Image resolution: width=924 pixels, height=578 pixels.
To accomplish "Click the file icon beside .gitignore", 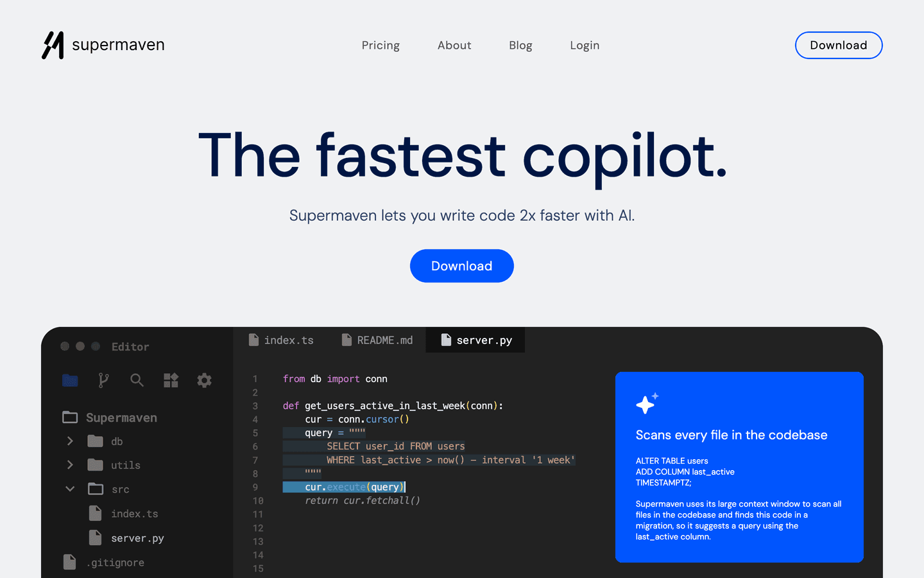I will (x=70, y=562).
